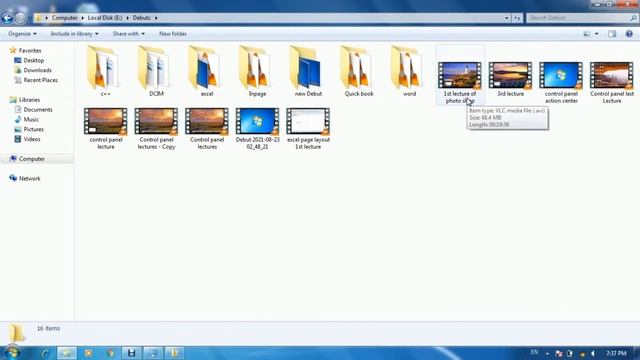Expand arrow after Local Disk (E:) breadcrumb
The image size is (640, 360).
point(127,18)
